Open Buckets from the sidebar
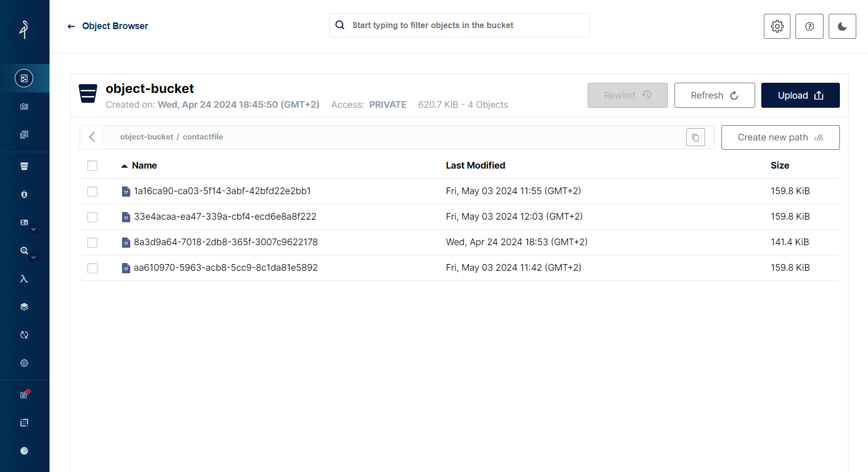868x472 pixels. [24, 166]
